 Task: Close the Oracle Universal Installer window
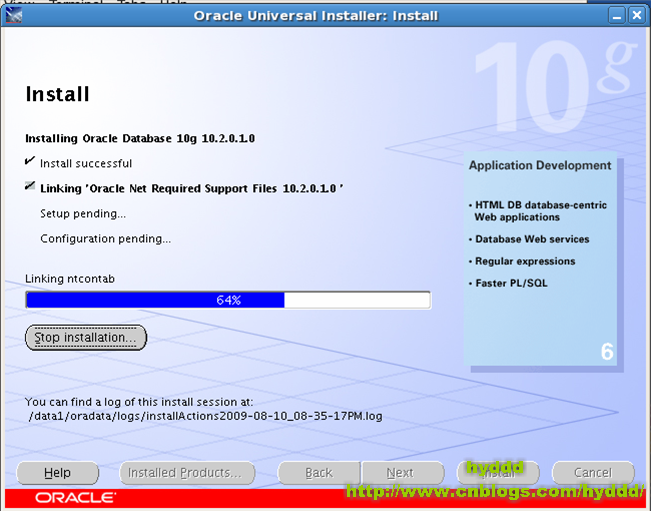point(636,16)
